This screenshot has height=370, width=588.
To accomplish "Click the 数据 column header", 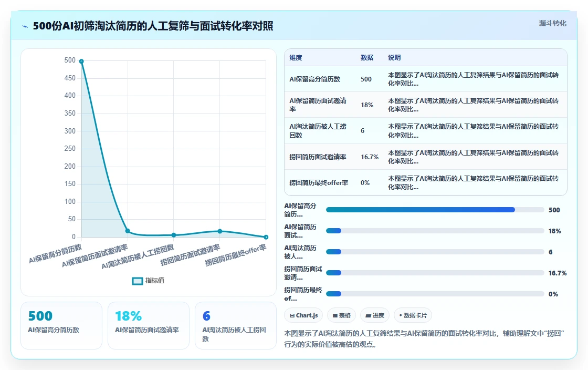I will [x=367, y=57].
